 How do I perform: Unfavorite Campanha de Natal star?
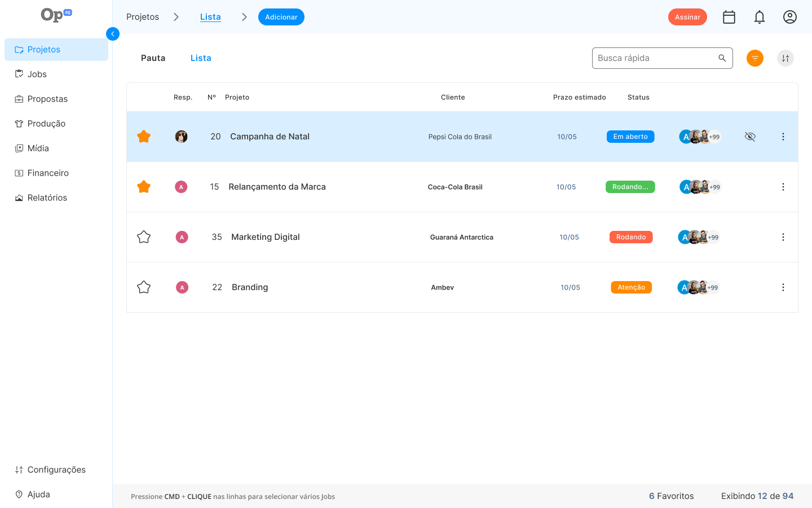[144, 137]
